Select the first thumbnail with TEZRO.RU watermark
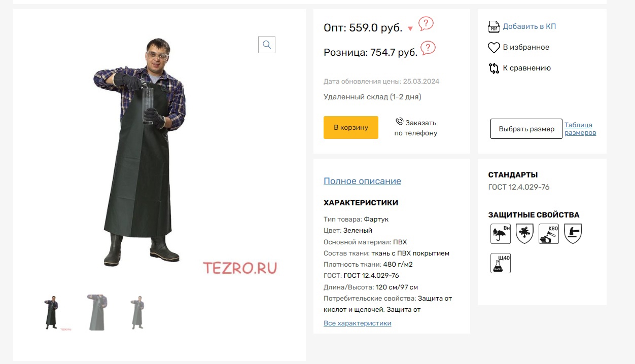 pos(54,313)
